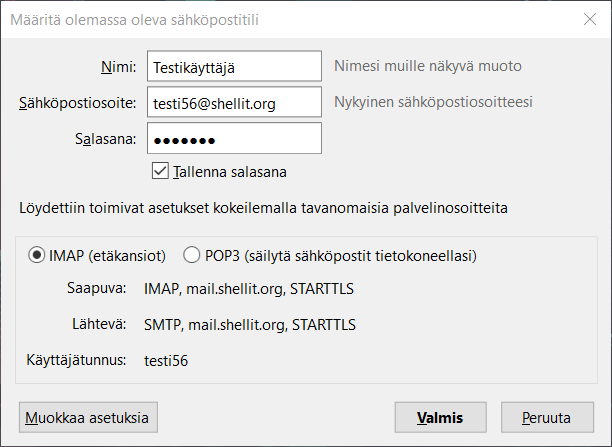Close the email account setup dialog

coord(590,19)
